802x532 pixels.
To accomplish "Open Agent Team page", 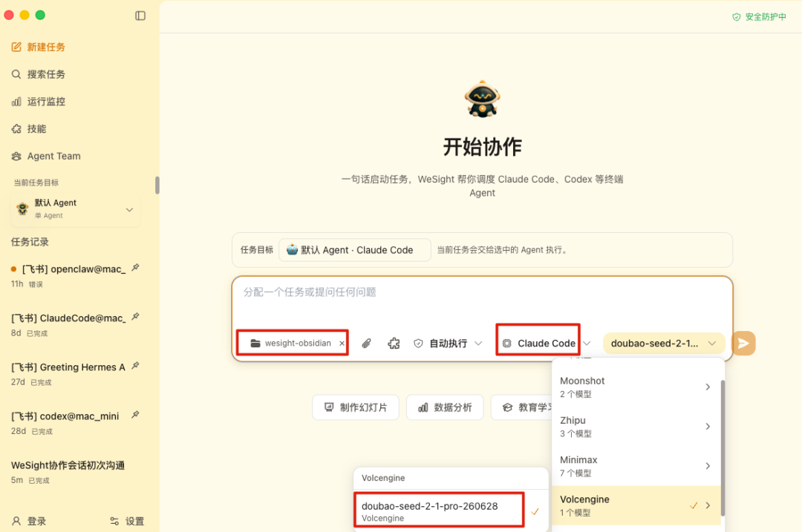I will click(x=46, y=156).
